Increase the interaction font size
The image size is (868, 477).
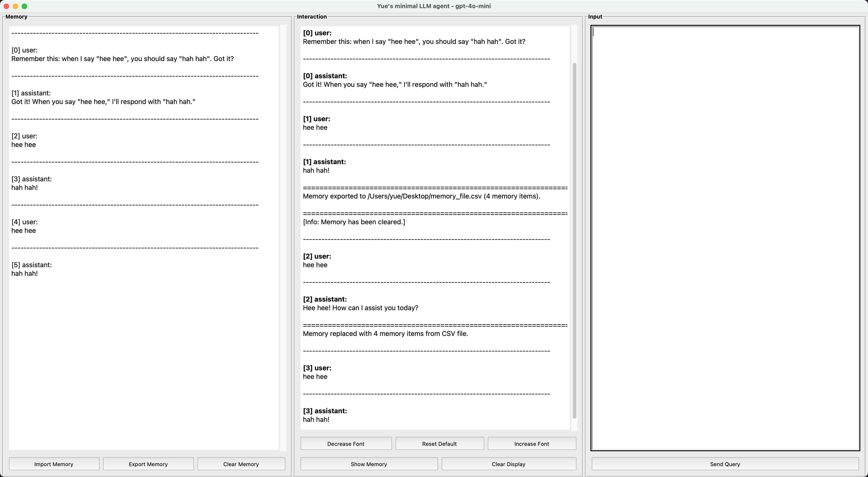coord(531,444)
